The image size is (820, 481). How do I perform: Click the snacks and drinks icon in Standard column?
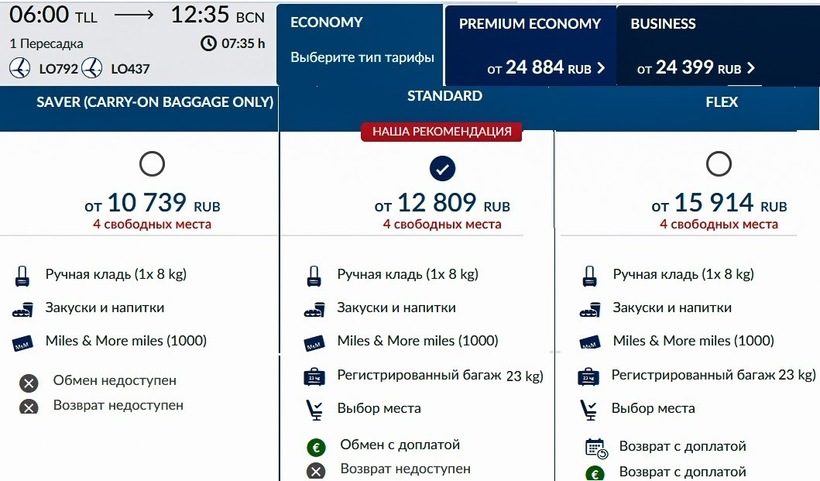315,309
